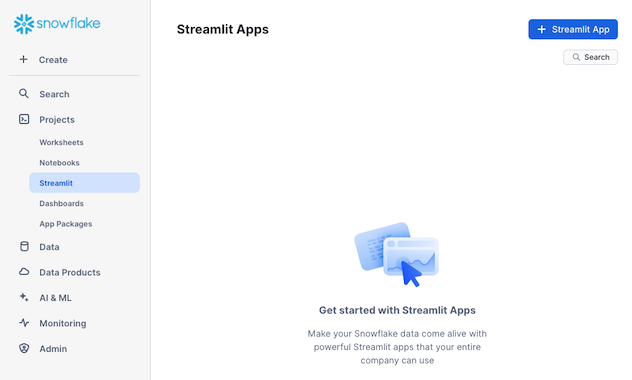Click the Admin shield icon
632x380 pixels.
(24, 348)
